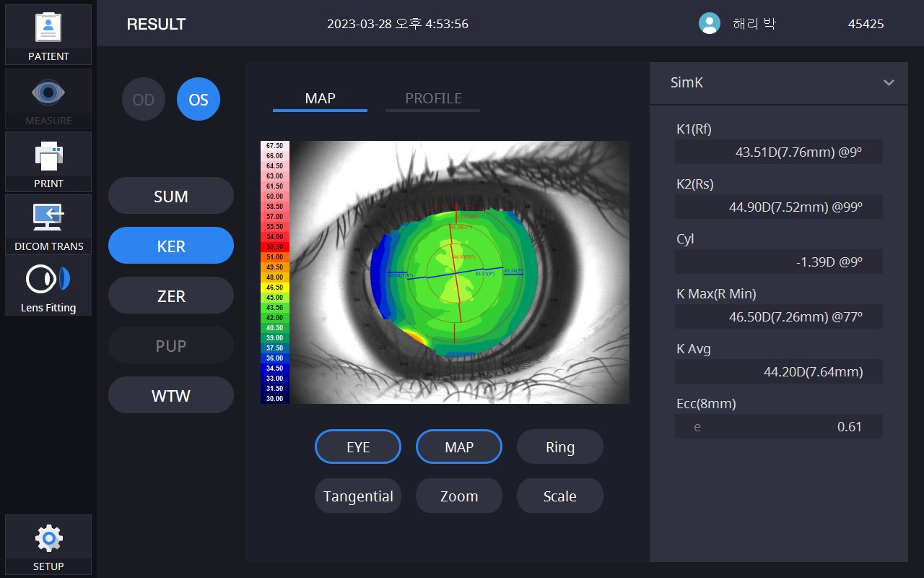The height and width of the screenshot is (578, 924).
Task: Open the Lens Fitting icon
Action: tap(48, 280)
